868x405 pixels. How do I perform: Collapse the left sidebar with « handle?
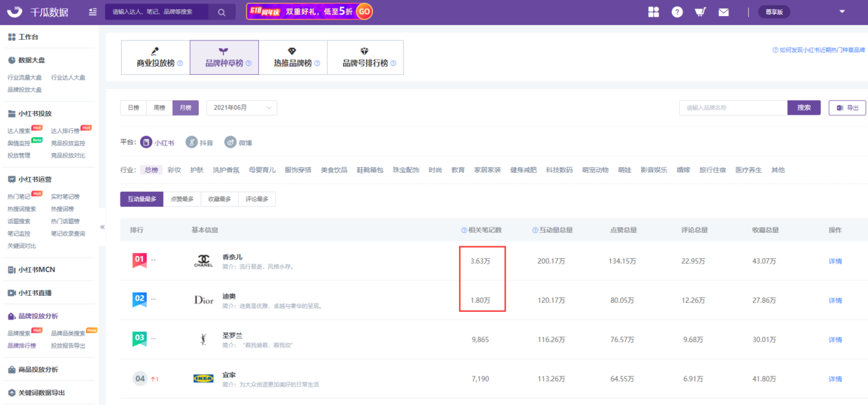tap(102, 227)
